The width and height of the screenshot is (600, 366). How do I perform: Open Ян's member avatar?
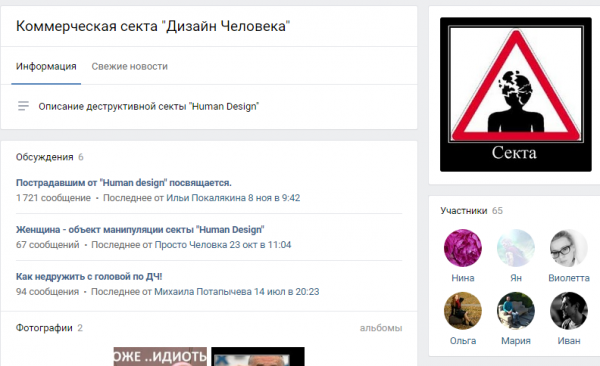tap(515, 248)
